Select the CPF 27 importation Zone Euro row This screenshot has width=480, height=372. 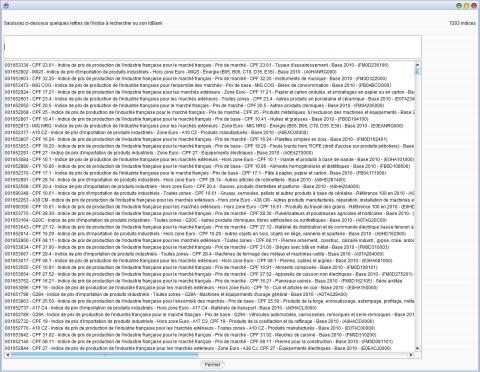(x=209, y=153)
